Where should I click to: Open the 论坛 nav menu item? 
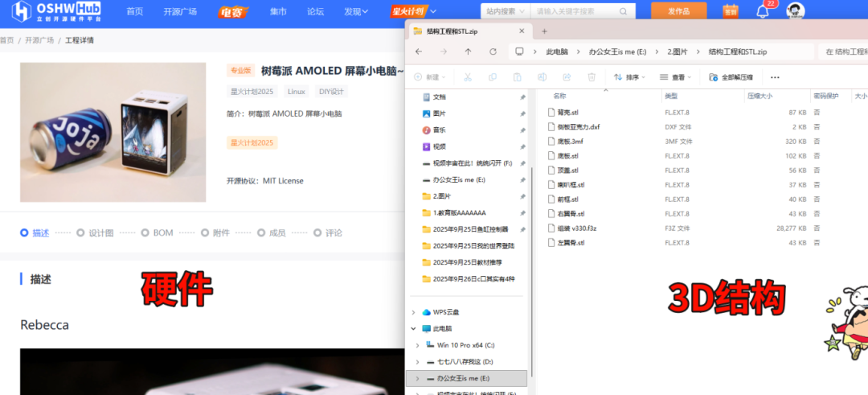click(315, 11)
